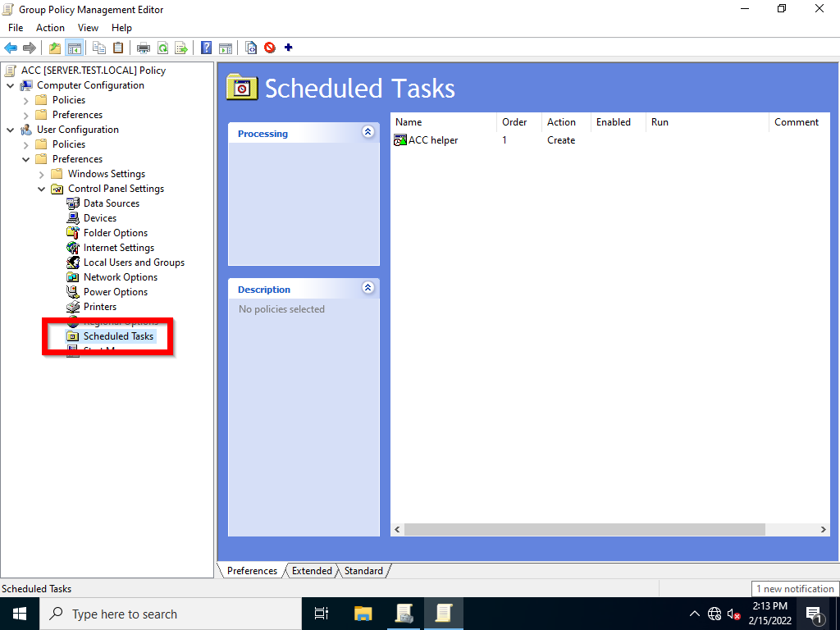The image size is (840, 630).
Task: Select Internet Settings in the tree
Action: point(119,248)
